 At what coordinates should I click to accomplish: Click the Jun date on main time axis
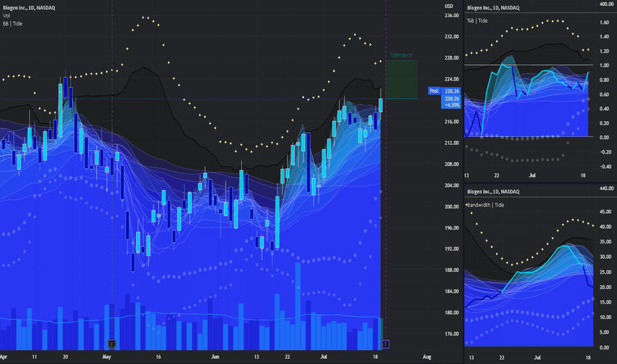click(x=215, y=357)
